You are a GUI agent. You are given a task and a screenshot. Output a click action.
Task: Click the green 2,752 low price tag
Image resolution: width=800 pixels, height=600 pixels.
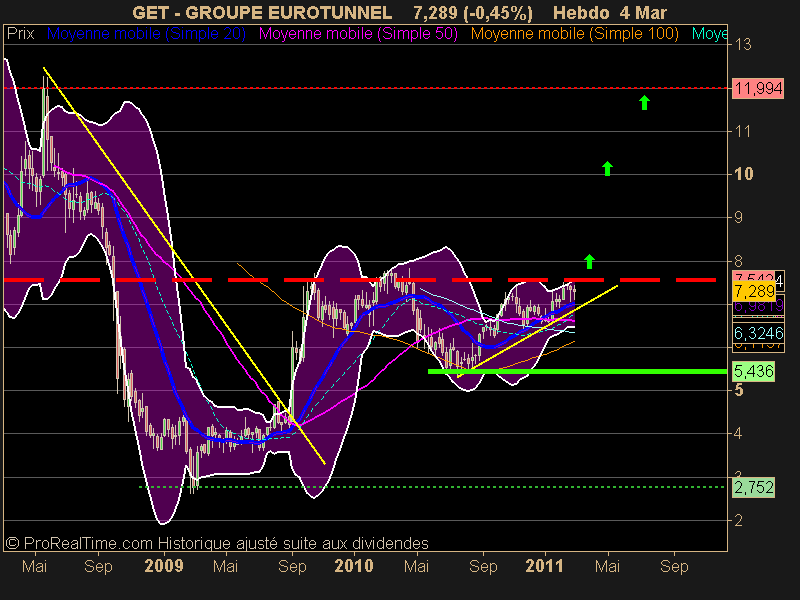tap(754, 487)
